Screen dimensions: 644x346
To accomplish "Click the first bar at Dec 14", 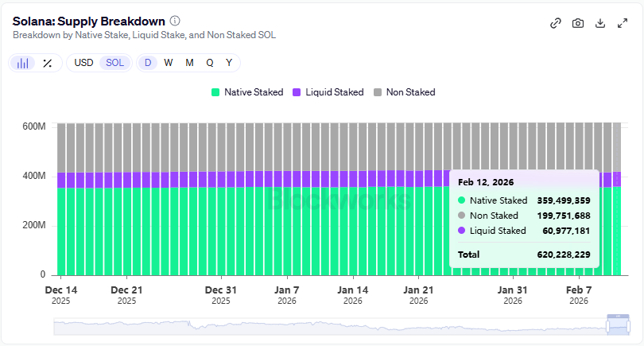I will [61, 223].
